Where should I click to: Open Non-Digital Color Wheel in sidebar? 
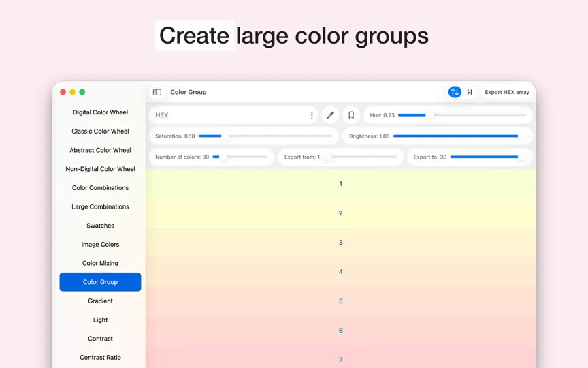pos(100,169)
